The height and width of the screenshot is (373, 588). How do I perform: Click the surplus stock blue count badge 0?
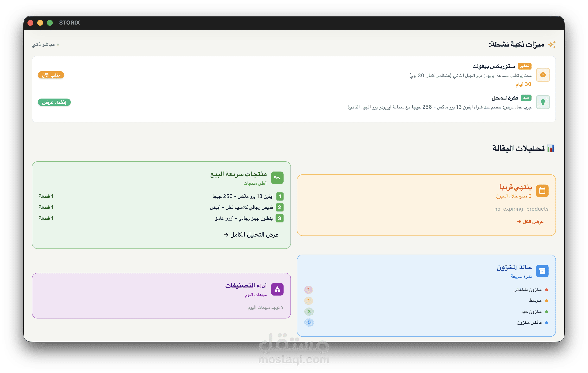point(309,322)
